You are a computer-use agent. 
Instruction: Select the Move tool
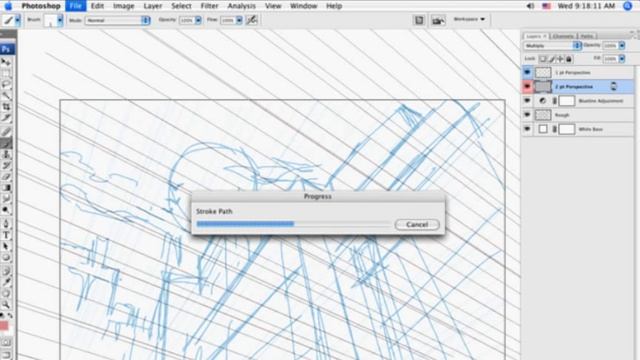tap(6, 62)
